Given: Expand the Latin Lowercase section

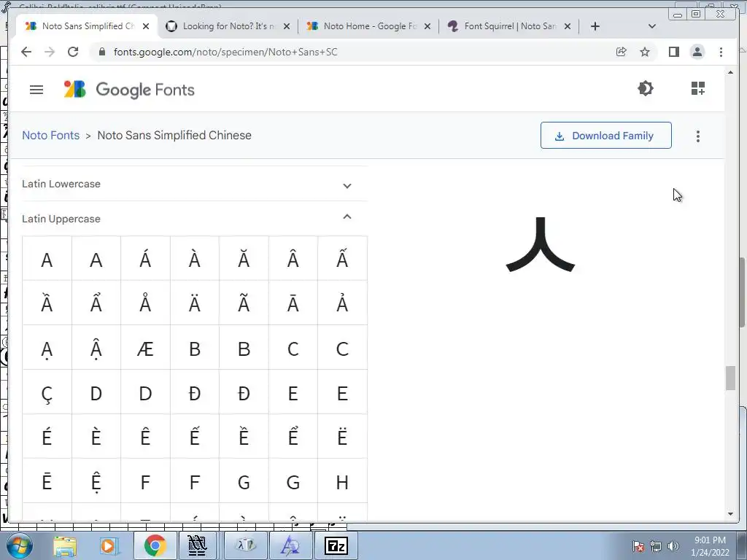Looking at the screenshot, I should point(194,184).
